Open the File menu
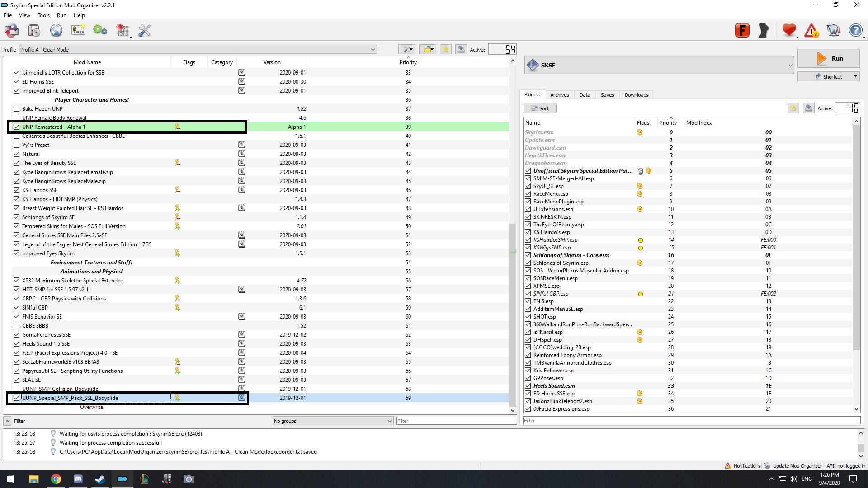The image size is (868, 488). coord(8,15)
